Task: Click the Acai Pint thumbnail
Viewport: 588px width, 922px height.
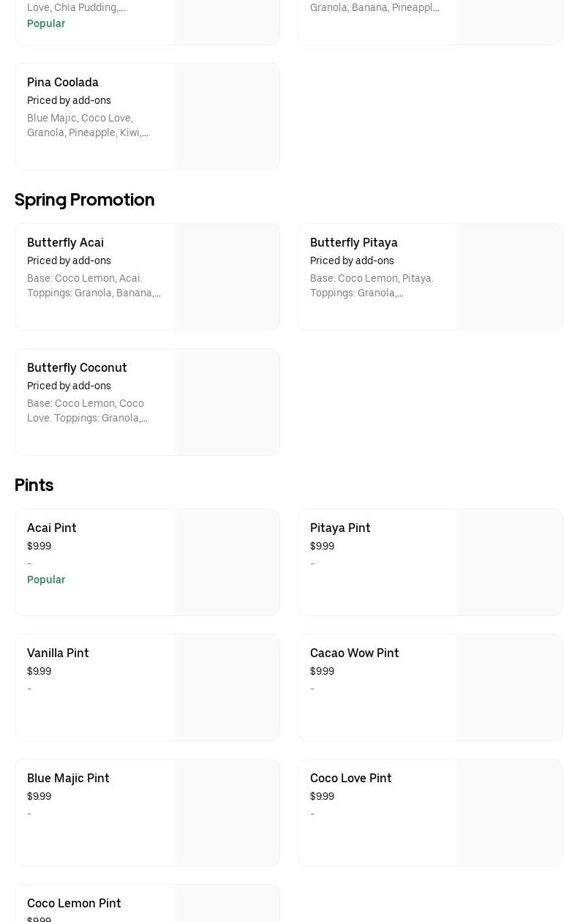Action: click(x=226, y=563)
